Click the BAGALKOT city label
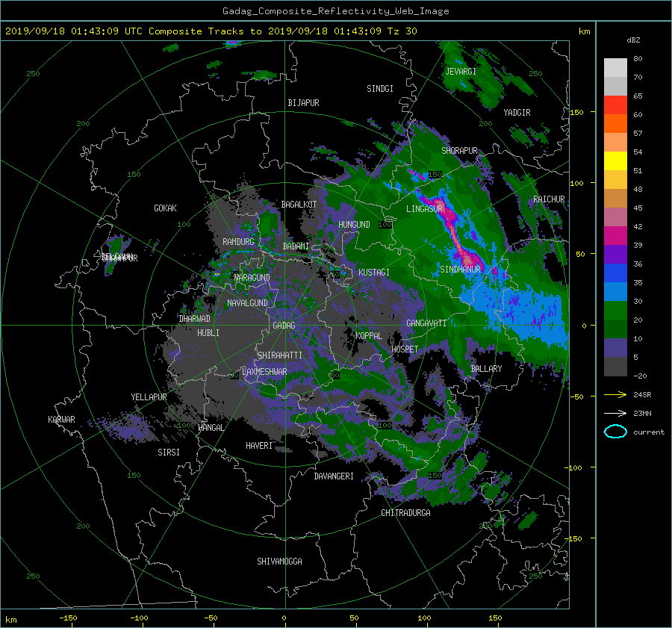672x628 pixels. click(299, 205)
